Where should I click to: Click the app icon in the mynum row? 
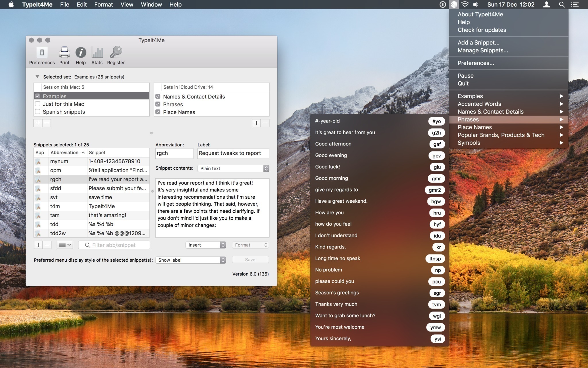click(38, 162)
